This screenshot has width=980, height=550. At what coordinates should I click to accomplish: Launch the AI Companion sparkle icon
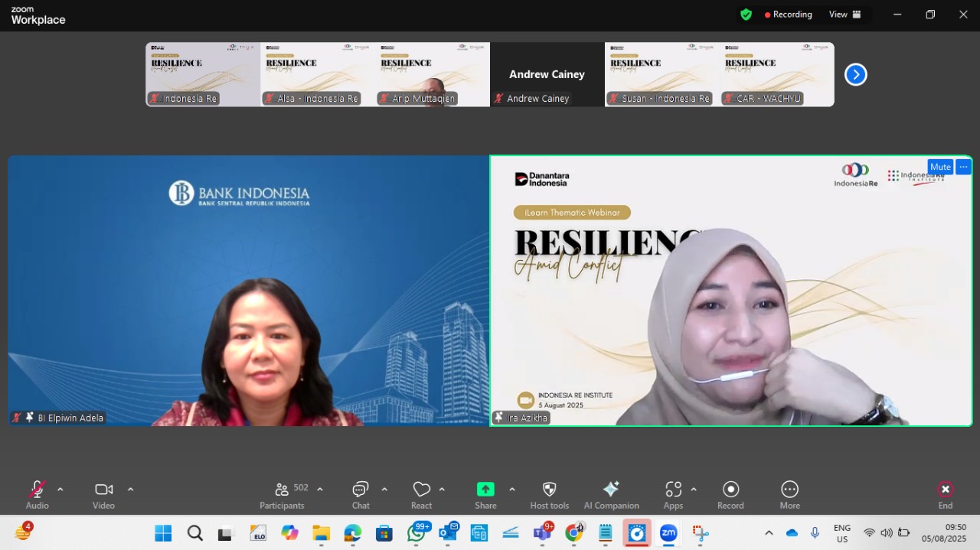click(x=611, y=496)
